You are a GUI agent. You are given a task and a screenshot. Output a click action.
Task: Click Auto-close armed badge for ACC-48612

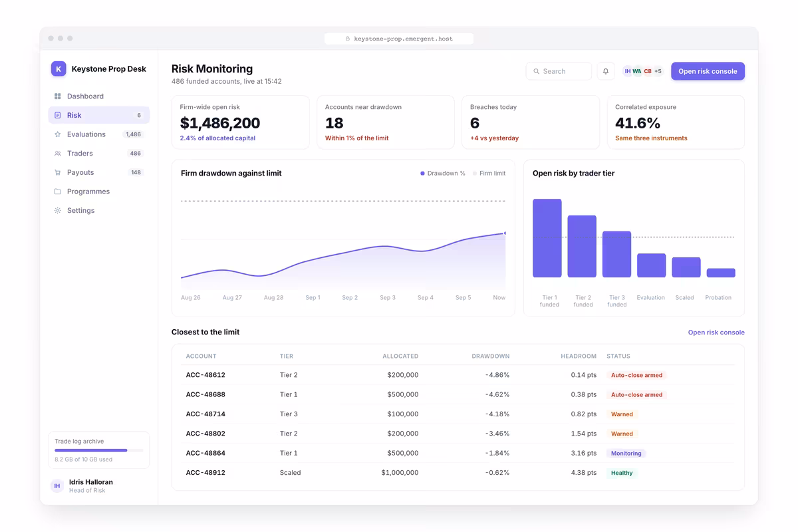coord(636,375)
